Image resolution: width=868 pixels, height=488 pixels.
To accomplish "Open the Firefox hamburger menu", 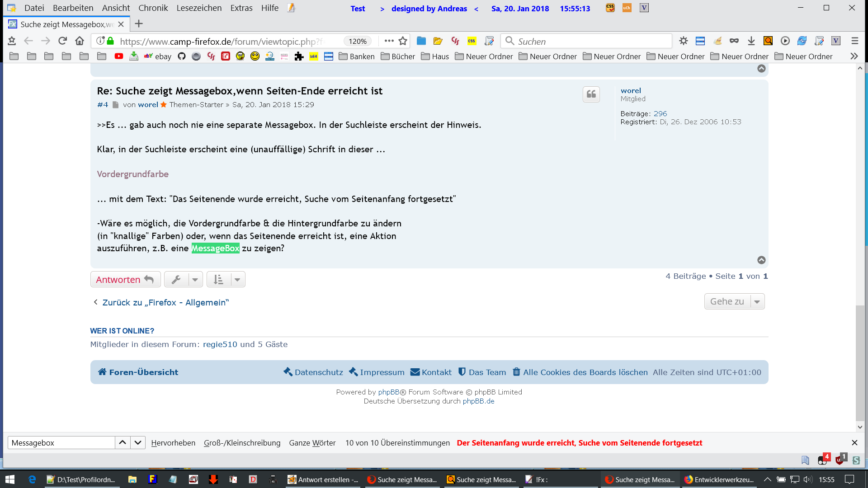I will [854, 41].
